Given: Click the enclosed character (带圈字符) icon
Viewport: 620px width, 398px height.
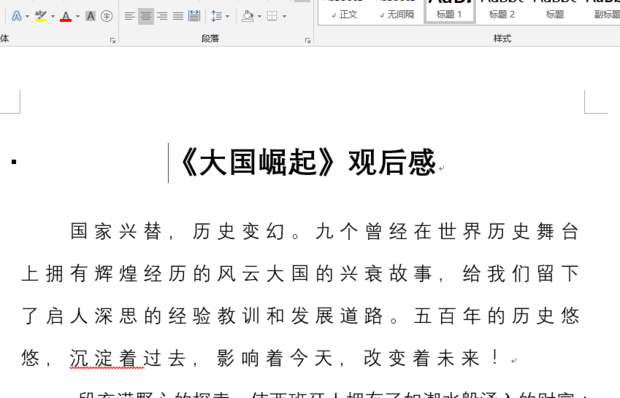Looking at the screenshot, I should click(106, 16).
